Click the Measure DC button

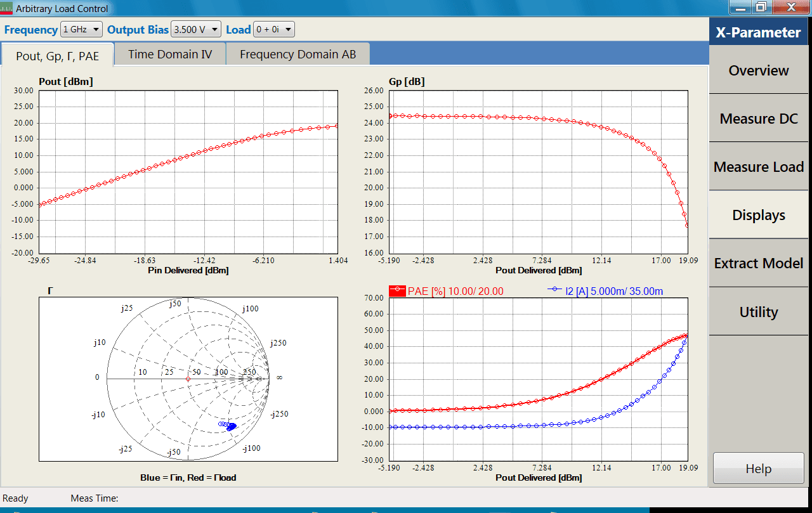point(759,119)
